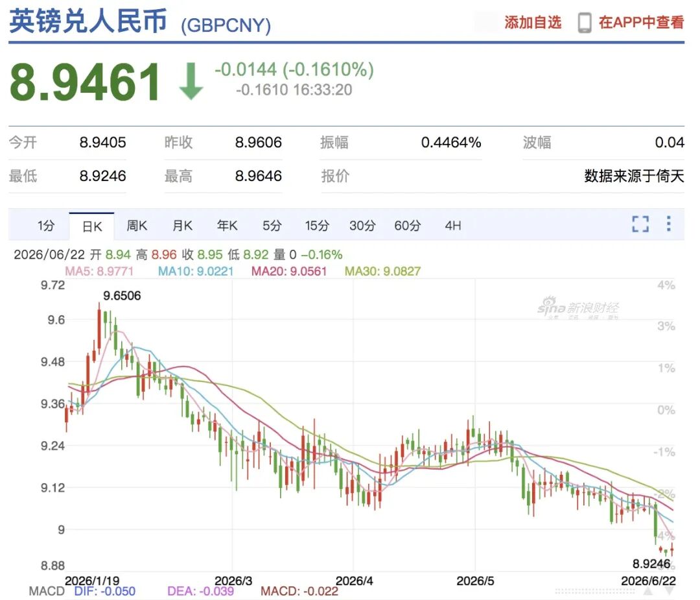Click the 2026/4 axis date label
Screen dimensions: 700x600
tap(354, 581)
